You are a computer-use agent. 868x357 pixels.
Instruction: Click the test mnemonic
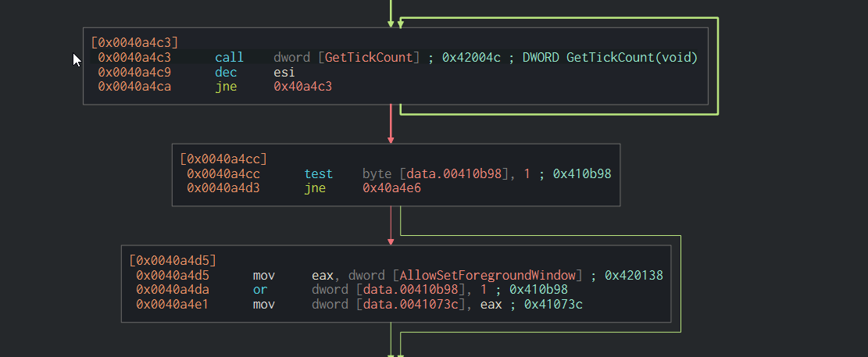click(x=318, y=173)
